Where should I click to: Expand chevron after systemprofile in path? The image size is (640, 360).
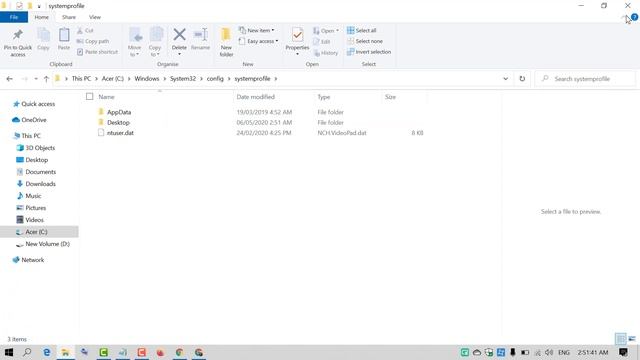[x=276, y=79]
